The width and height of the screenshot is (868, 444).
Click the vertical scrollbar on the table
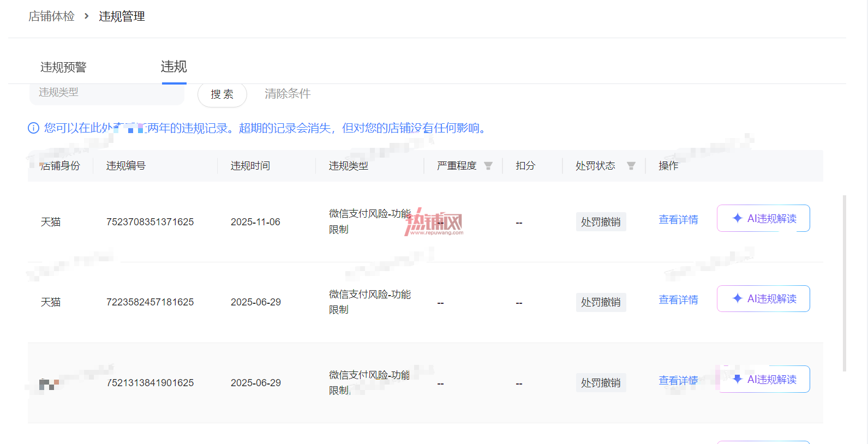845,283
